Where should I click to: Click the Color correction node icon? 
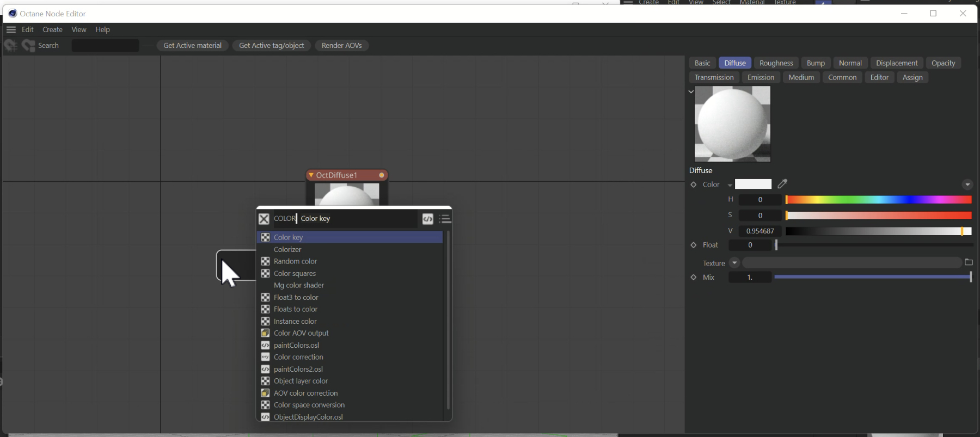pyautogui.click(x=266, y=357)
